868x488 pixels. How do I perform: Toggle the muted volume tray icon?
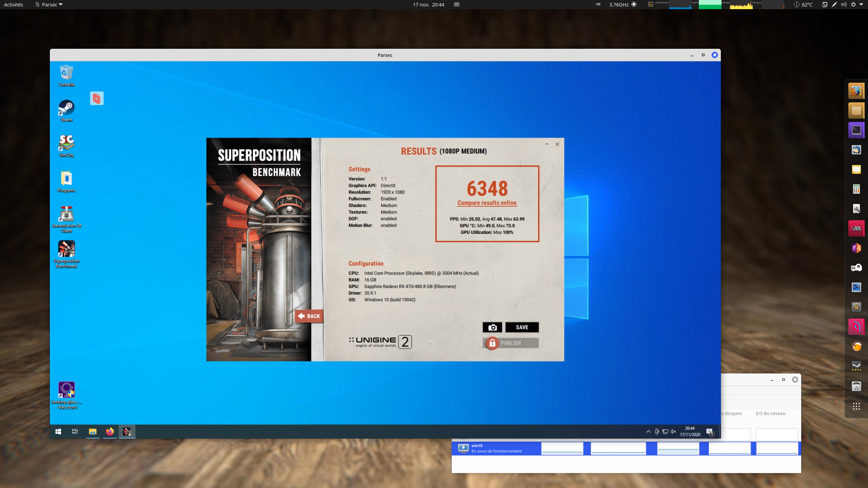pyautogui.click(x=673, y=431)
